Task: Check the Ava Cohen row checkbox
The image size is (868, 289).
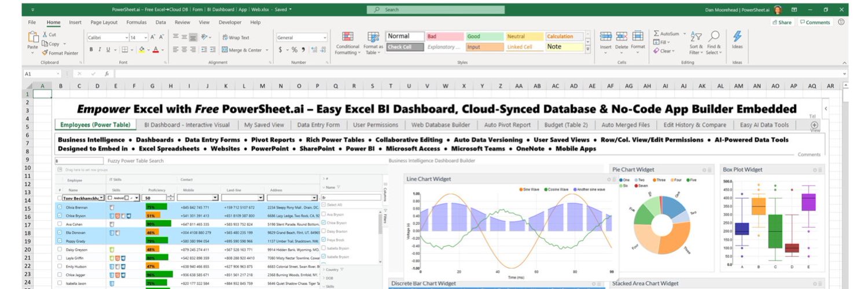Action: [60, 224]
